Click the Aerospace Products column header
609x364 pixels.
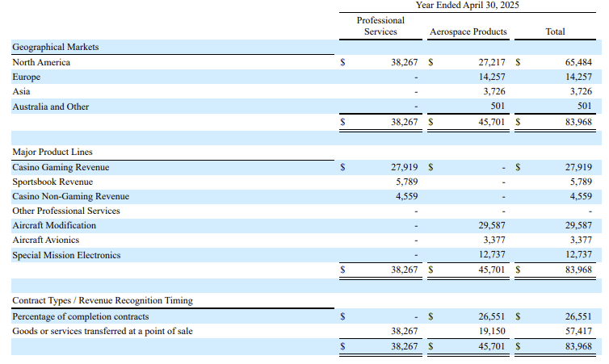tap(468, 31)
